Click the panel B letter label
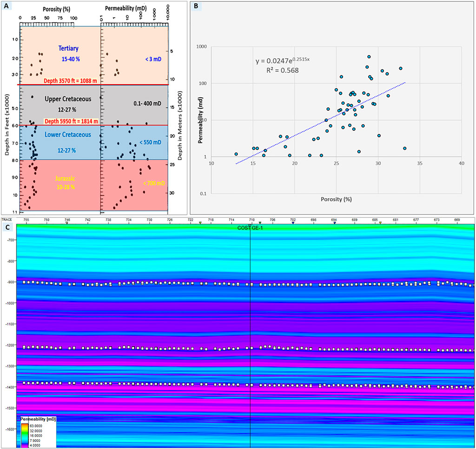476x449 pixels. 196,6
